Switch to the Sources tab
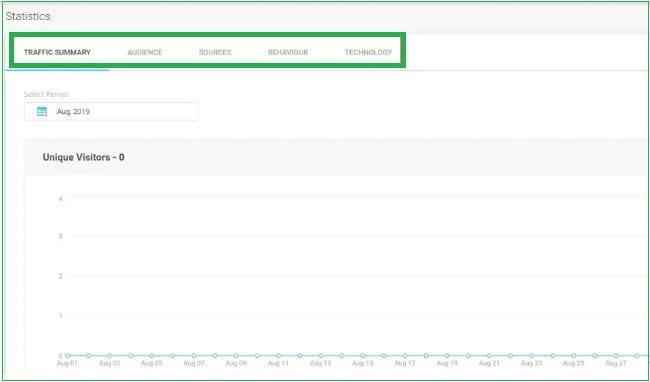650x382 pixels. click(x=215, y=53)
